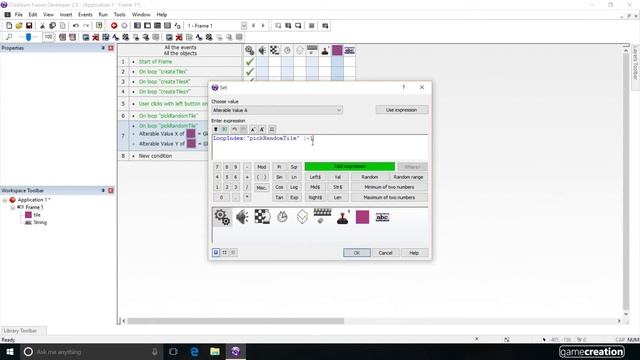
Task: Click the green Valid expression button
Action: [350, 167]
